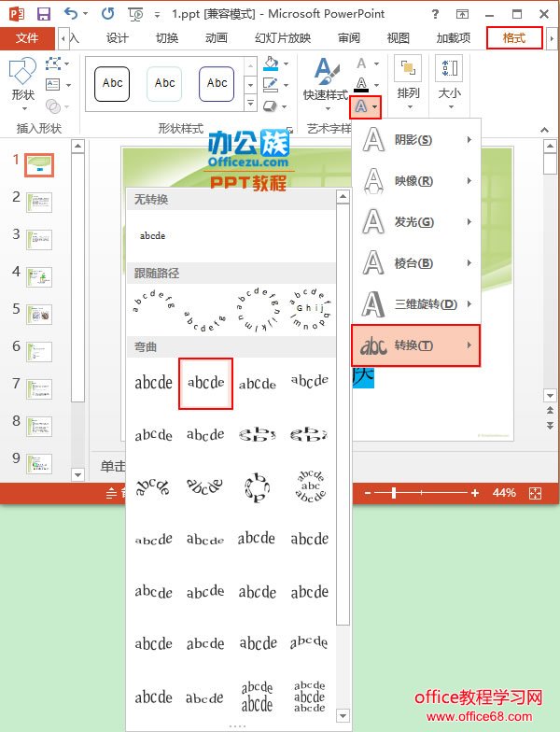Image resolution: width=560 pixels, height=732 pixels.
Task: Open the Glow (发光) submenu
Action: [416, 222]
